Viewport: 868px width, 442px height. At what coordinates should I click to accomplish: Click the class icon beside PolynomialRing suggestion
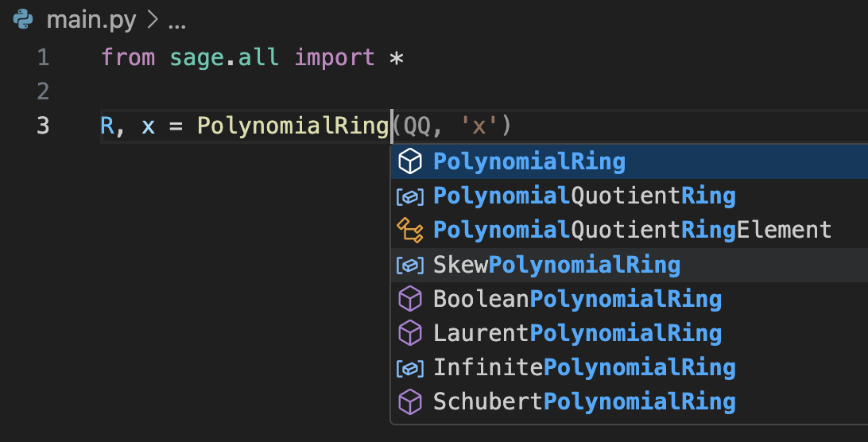410,161
